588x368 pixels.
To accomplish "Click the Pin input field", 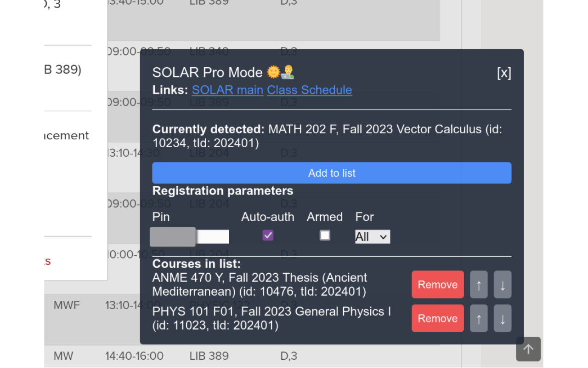I will (x=213, y=237).
